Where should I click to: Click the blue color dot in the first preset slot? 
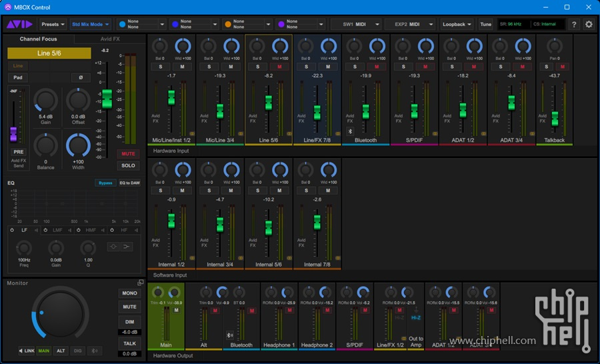(x=123, y=24)
